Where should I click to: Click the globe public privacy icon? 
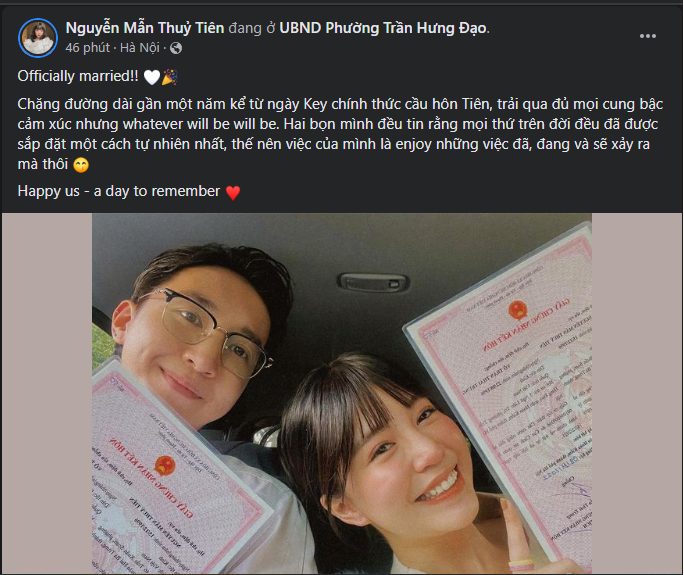click(x=176, y=48)
